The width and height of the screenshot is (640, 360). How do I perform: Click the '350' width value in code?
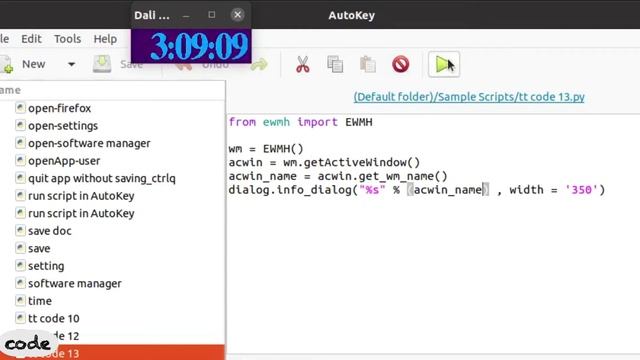[581, 190]
